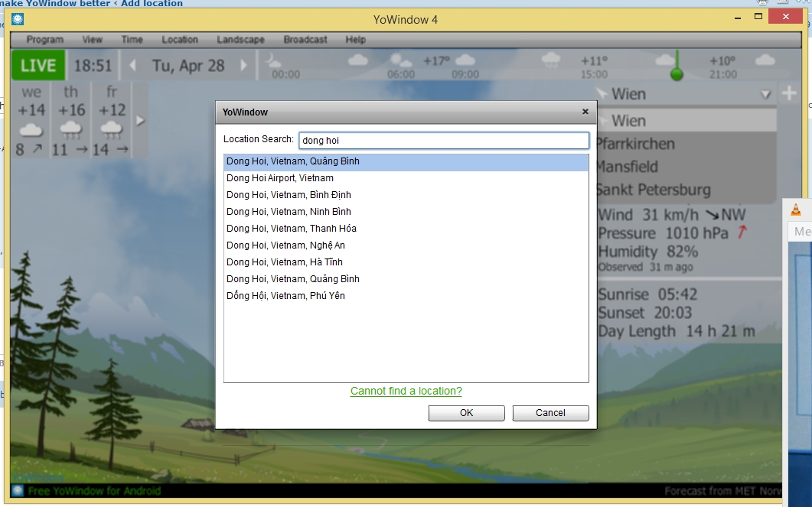
Task: Click the Cannot find a location? link
Action: pyautogui.click(x=406, y=391)
